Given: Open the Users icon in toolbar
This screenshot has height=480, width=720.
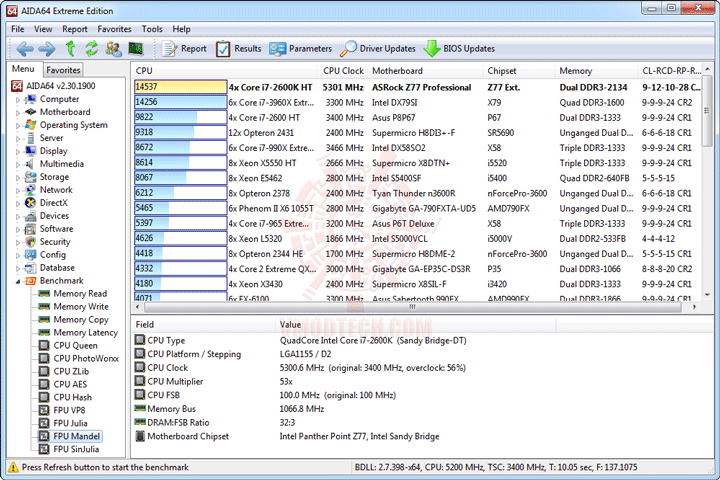Looking at the screenshot, I should tap(113, 49).
